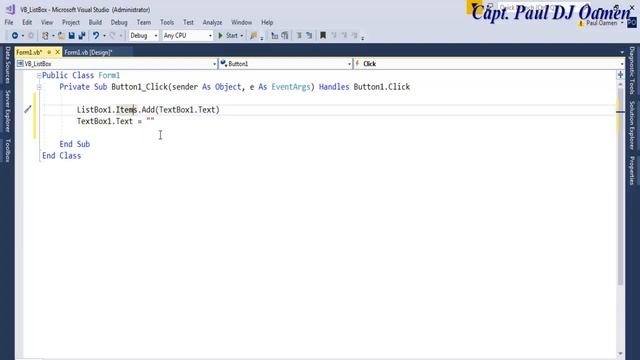The width and height of the screenshot is (640, 360).
Task: Open the Edit menu
Action: (x=27, y=22)
